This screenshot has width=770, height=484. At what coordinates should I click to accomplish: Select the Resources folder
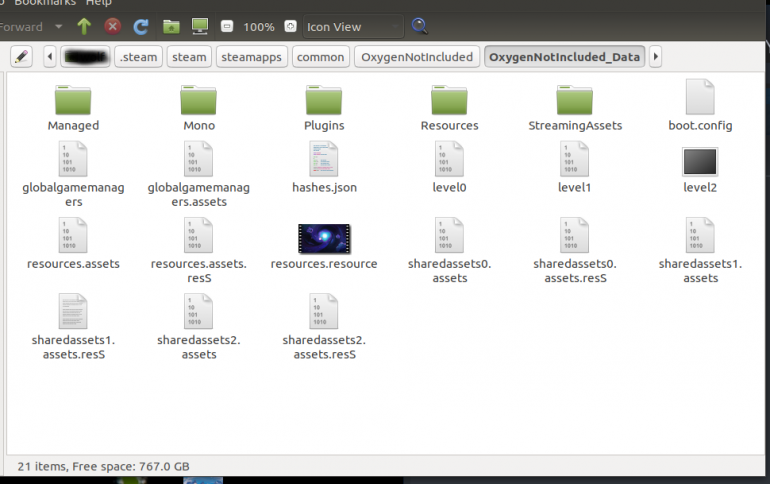click(x=449, y=108)
